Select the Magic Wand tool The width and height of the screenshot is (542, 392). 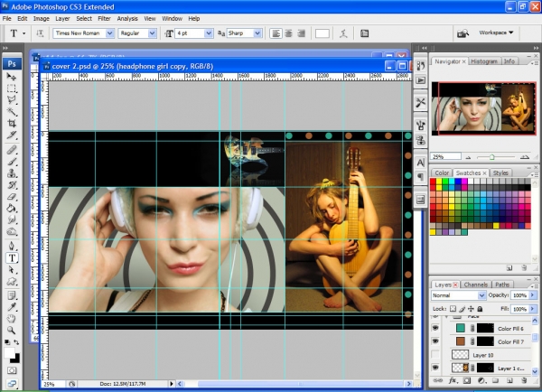(12, 112)
